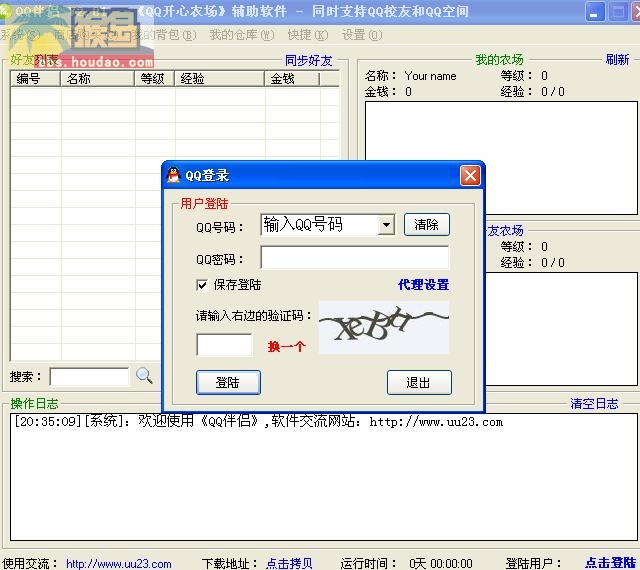640x570 pixels.
Task: Click the welcome log entry line
Action: (258, 421)
